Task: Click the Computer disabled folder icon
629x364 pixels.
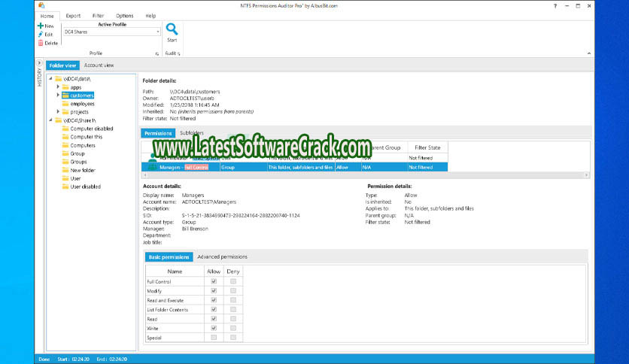Action: coord(65,129)
